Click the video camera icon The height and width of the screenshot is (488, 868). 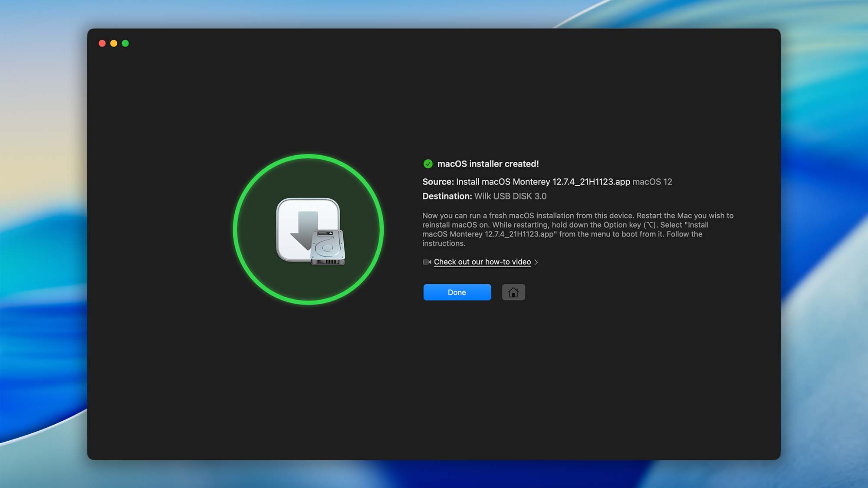[x=427, y=262]
